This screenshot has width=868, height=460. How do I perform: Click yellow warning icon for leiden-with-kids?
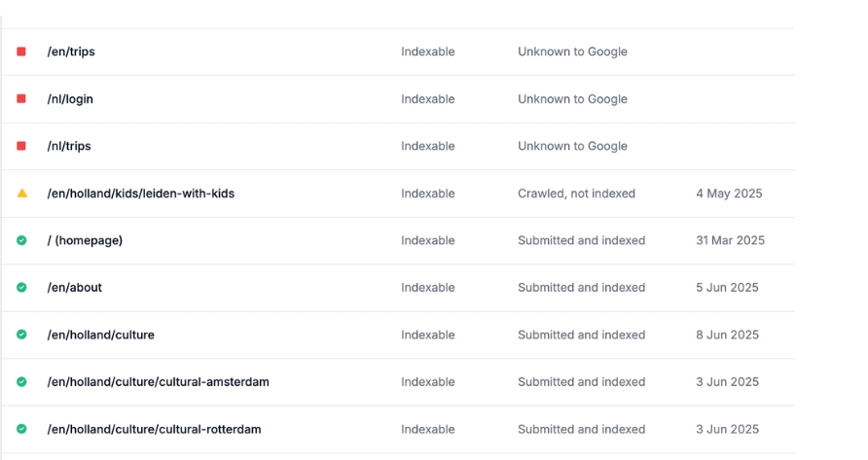click(x=21, y=194)
